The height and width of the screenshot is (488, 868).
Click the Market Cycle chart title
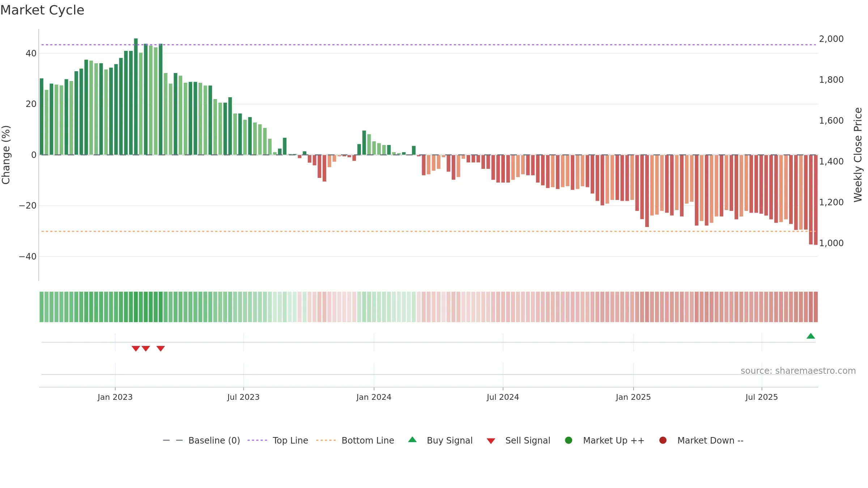[42, 10]
